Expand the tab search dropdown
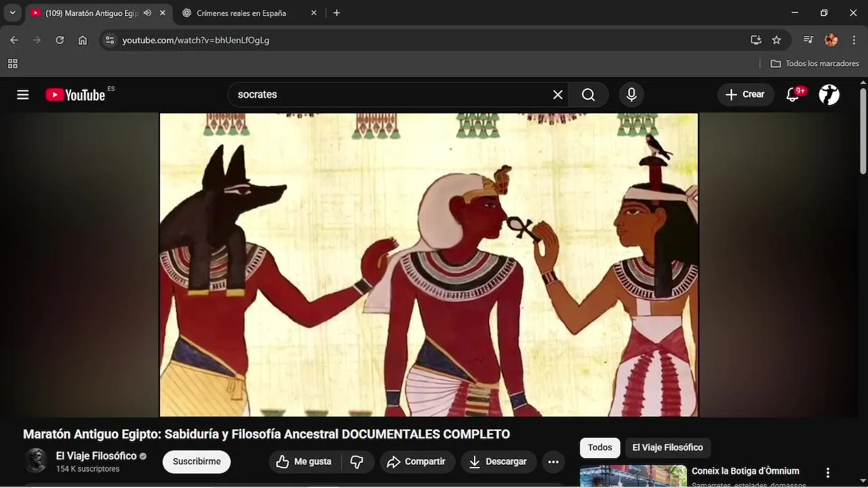Screen dimensions: 868x488 click(x=12, y=13)
